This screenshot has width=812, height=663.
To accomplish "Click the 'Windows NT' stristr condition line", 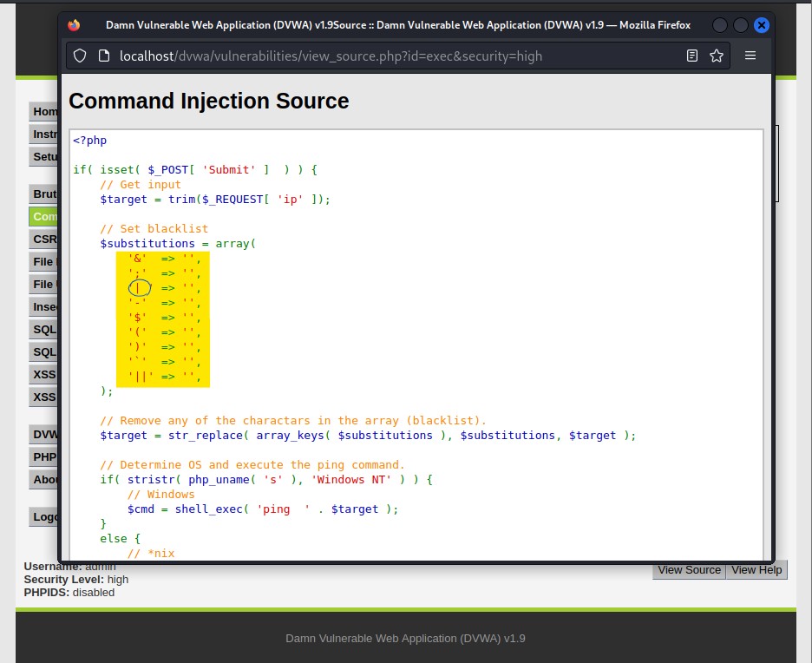I will (266, 480).
